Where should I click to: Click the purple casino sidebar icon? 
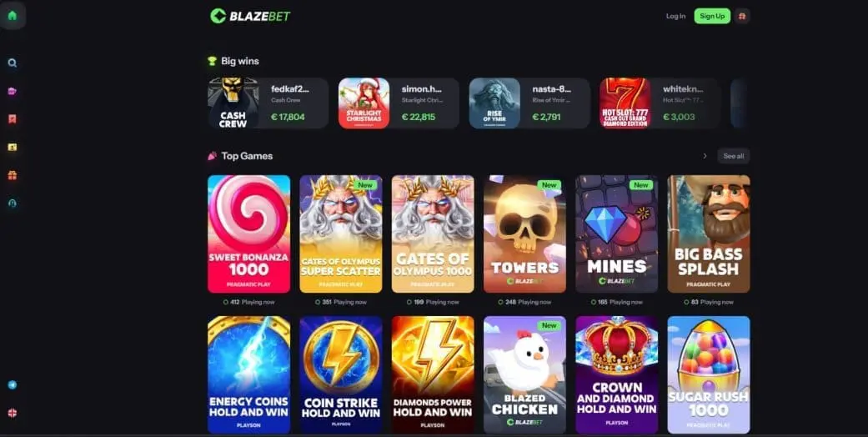(13, 91)
